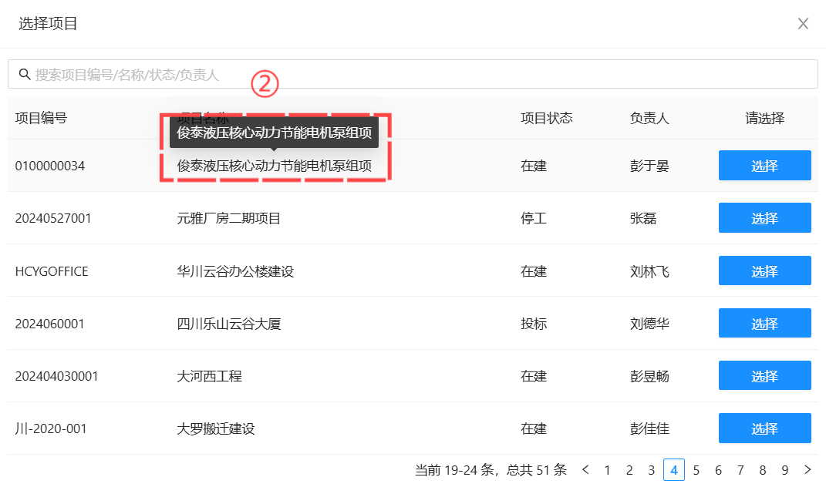The height and width of the screenshot is (504, 826).
Task: Select the 大河西工程 project
Action: pyautogui.click(x=764, y=376)
